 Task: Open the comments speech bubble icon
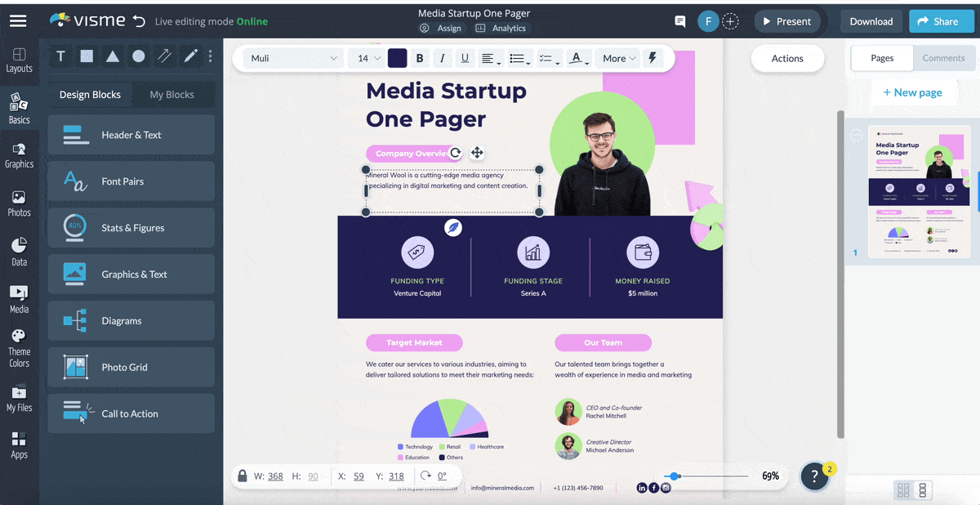click(x=679, y=21)
